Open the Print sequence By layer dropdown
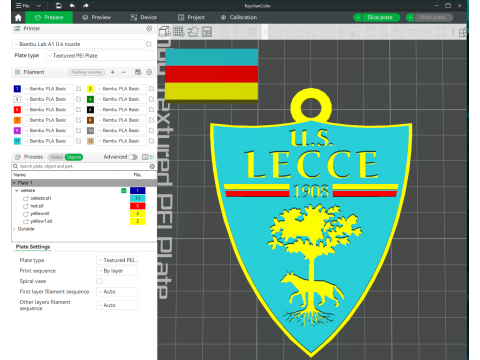 point(117,271)
